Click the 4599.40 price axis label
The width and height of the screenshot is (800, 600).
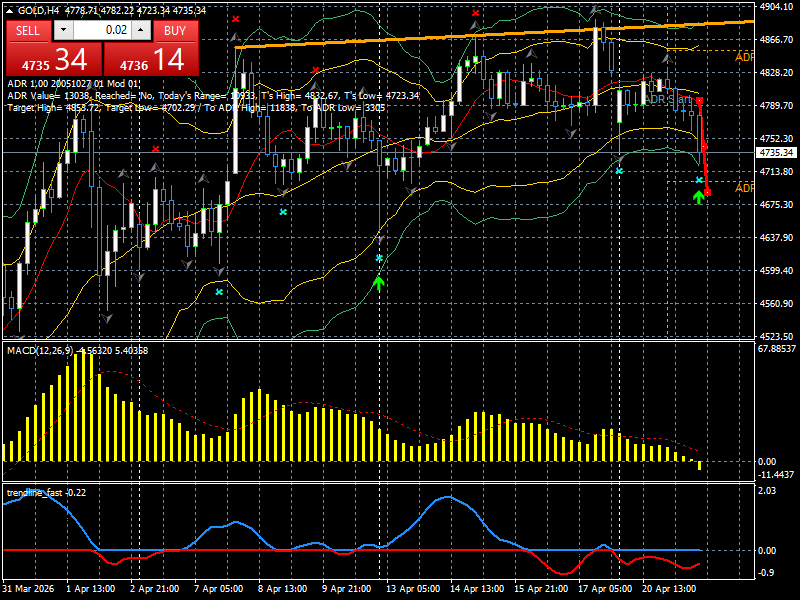pyautogui.click(x=777, y=270)
